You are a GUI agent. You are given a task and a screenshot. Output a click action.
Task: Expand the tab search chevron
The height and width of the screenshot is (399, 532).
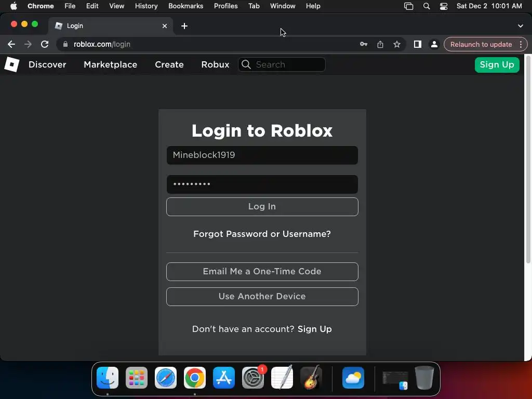[521, 26]
